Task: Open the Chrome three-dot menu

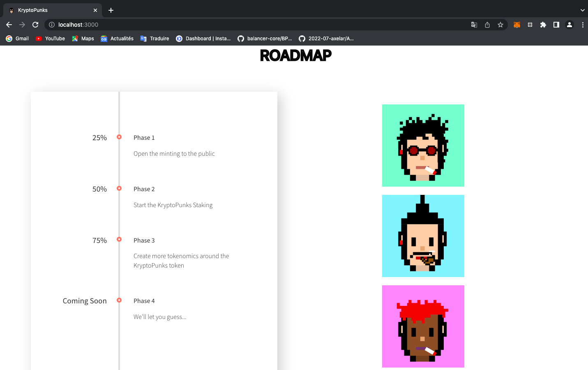Action: pos(583,25)
